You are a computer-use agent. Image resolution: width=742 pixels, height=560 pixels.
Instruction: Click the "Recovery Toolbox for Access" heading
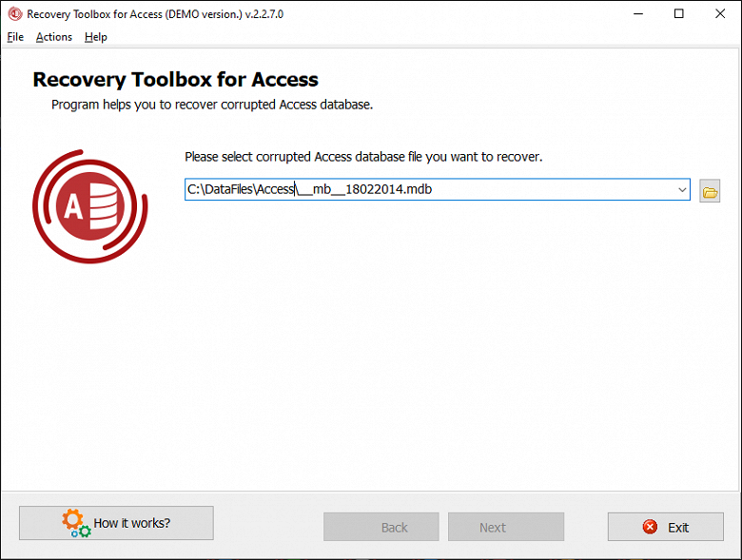pyautogui.click(x=176, y=80)
